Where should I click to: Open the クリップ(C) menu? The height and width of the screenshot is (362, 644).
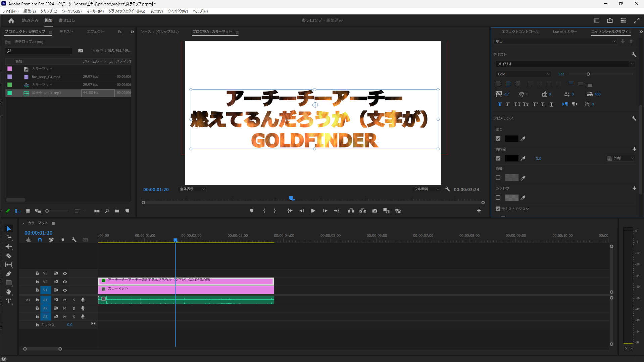tap(49, 11)
